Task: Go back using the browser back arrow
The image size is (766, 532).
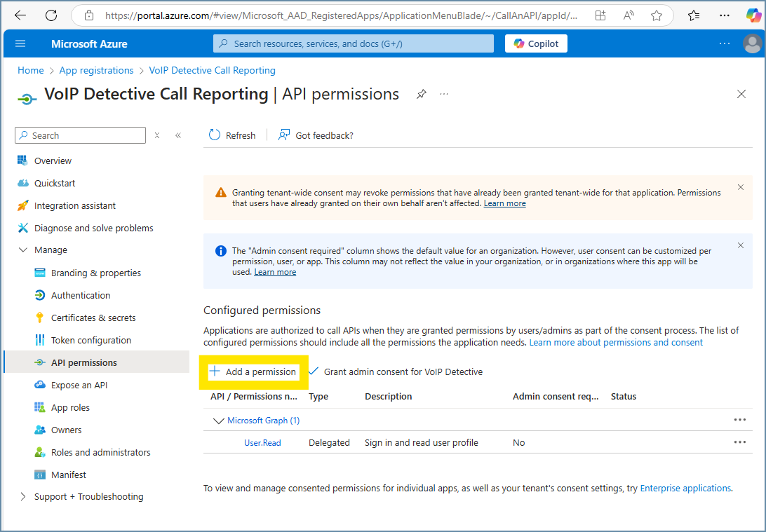Action: (x=20, y=15)
